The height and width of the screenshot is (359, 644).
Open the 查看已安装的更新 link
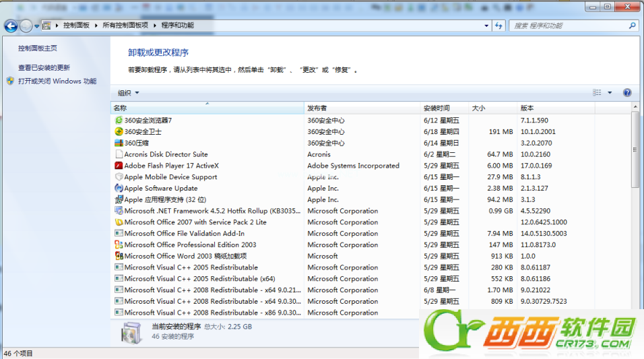44,67
